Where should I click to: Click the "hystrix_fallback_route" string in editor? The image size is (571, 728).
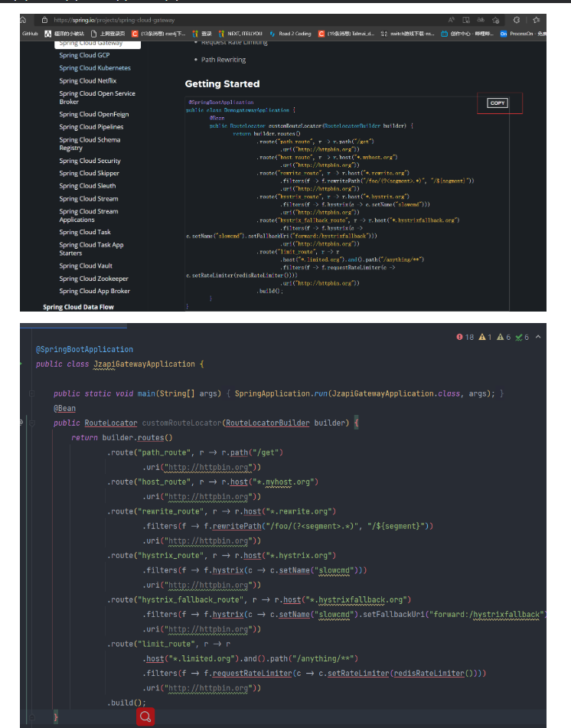coord(190,600)
